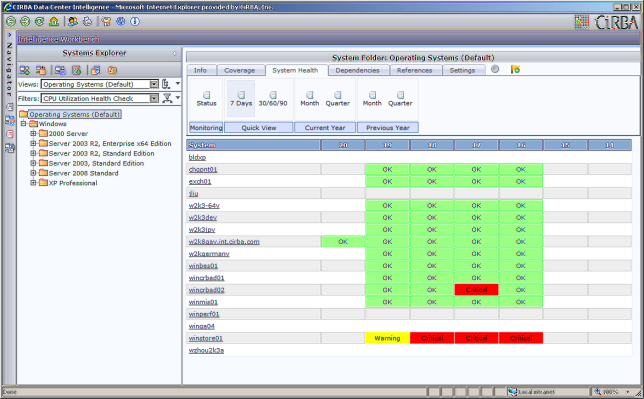
Task: Select Current Year Month view
Action: pyautogui.click(x=310, y=99)
